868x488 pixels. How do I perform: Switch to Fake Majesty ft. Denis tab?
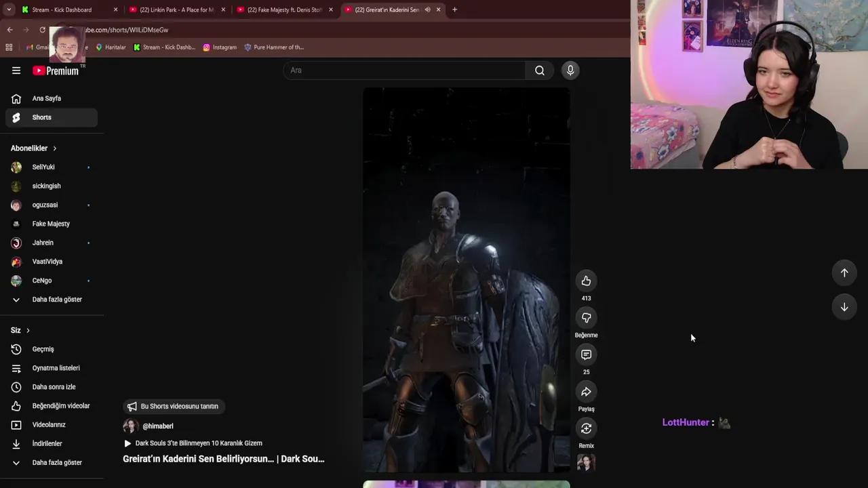point(283,9)
